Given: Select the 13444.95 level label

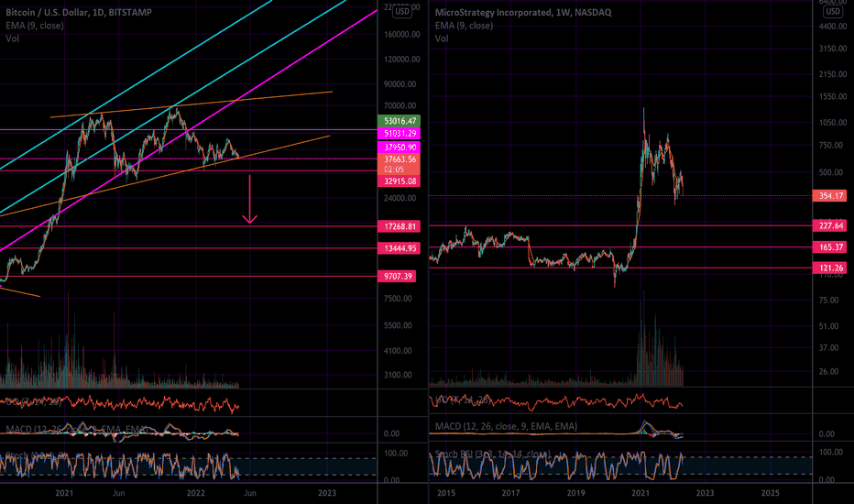Looking at the screenshot, I should click(399, 248).
